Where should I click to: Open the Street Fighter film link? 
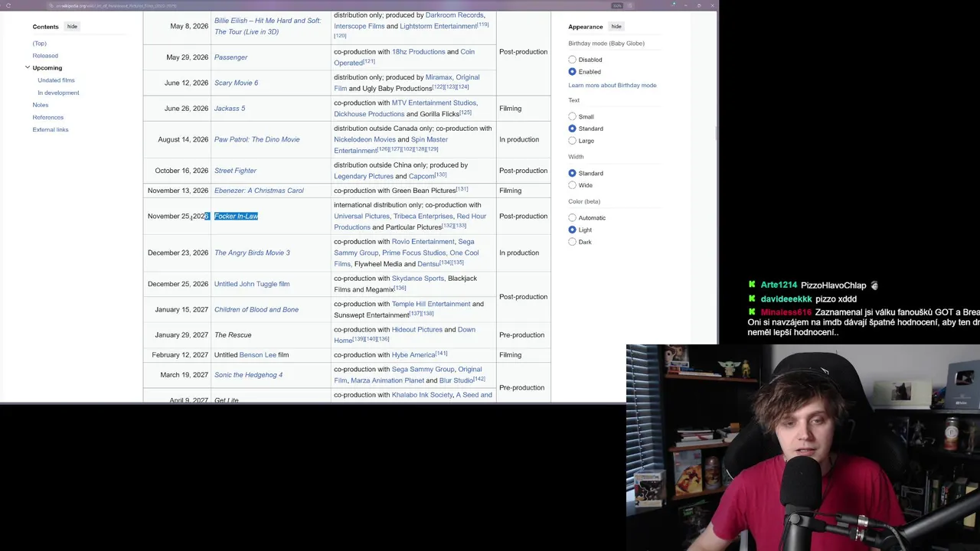pos(235,171)
